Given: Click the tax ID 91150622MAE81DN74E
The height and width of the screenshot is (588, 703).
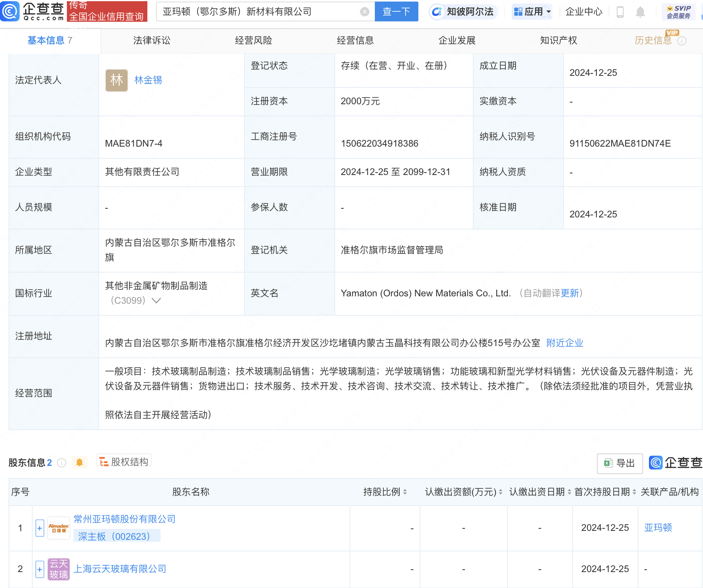Looking at the screenshot, I should coord(620,143).
